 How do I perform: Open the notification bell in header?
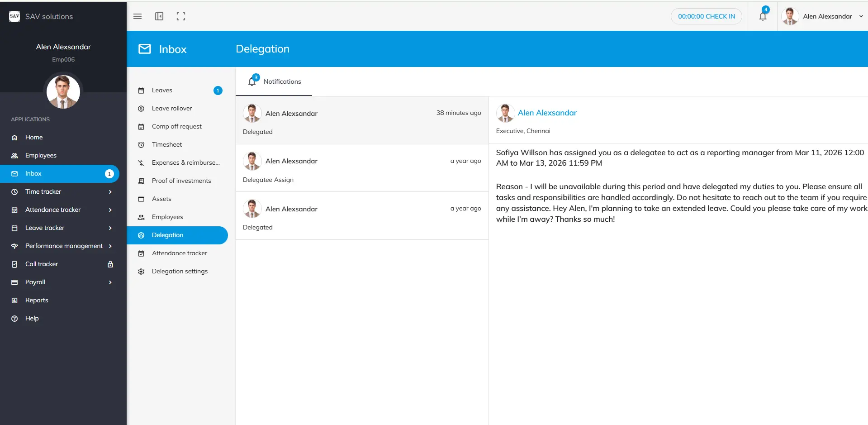coord(763,16)
